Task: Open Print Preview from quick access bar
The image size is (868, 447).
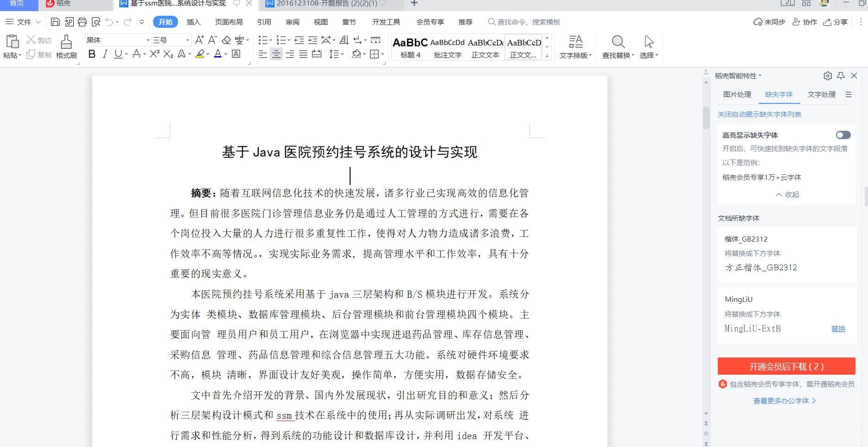Action: [96, 22]
